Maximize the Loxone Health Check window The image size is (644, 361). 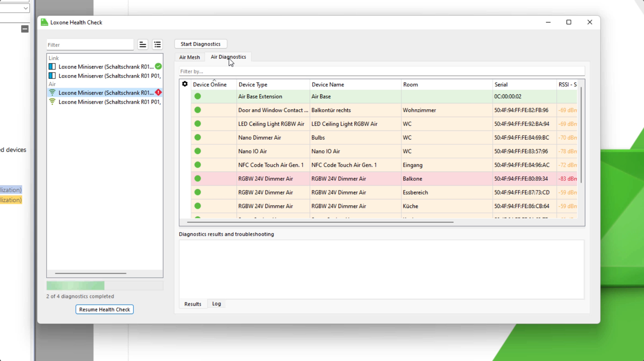[569, 22]
